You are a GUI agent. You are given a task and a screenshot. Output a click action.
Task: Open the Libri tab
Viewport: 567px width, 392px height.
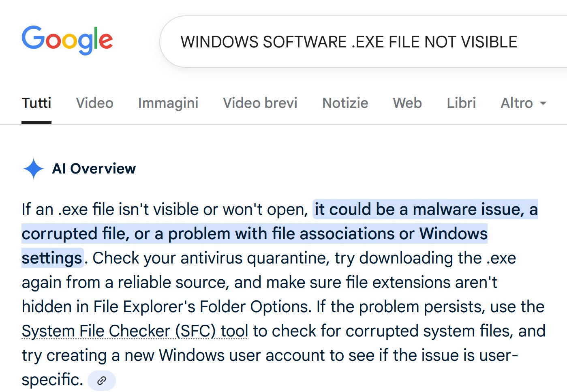pos(461,103)
